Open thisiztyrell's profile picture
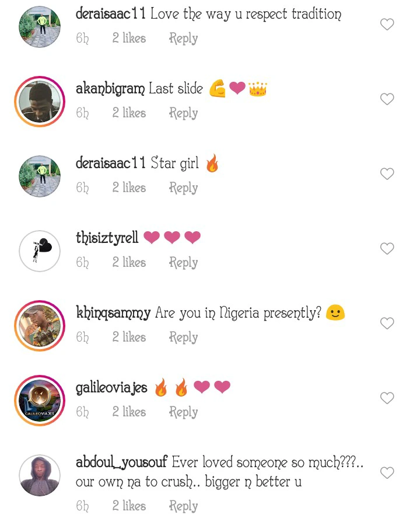The width and height of the screenshot is (420, 525). pyautogui.click(x=40, y=251)
